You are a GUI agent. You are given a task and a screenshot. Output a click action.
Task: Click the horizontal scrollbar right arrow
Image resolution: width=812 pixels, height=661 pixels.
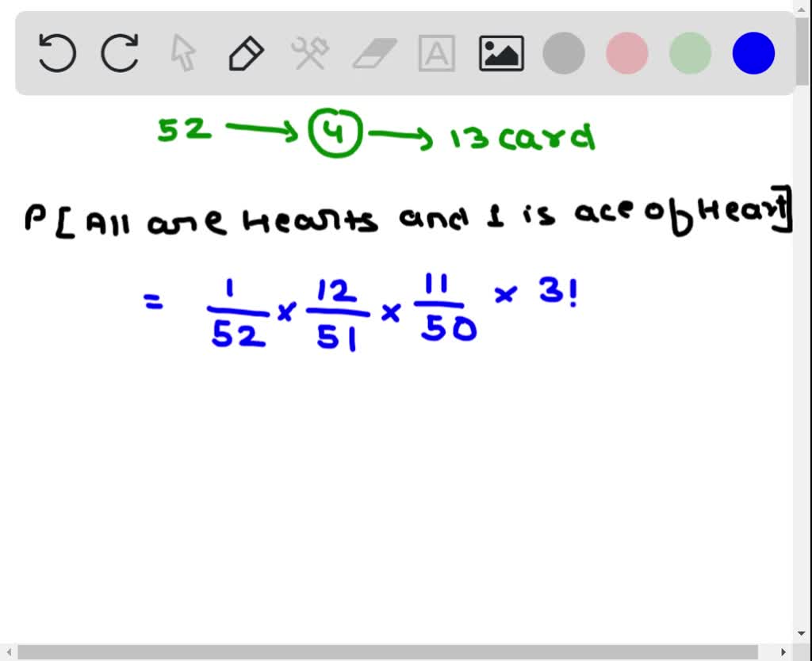[x=783, y=652]
